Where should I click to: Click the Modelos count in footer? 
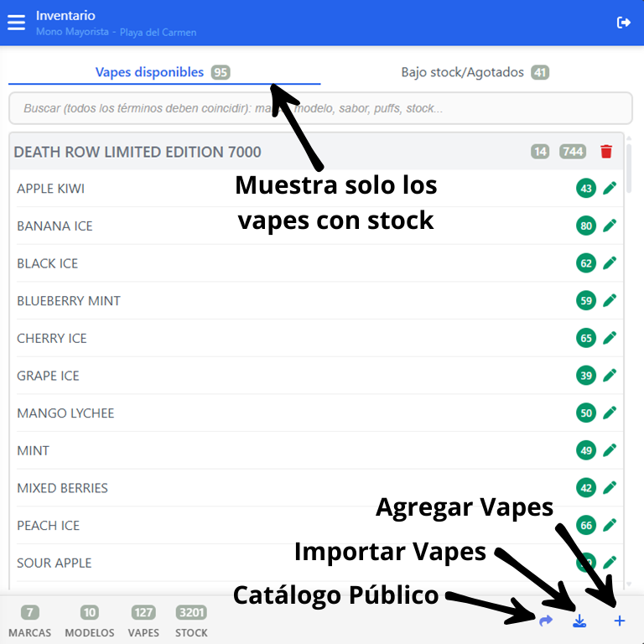tap(90, 621)
